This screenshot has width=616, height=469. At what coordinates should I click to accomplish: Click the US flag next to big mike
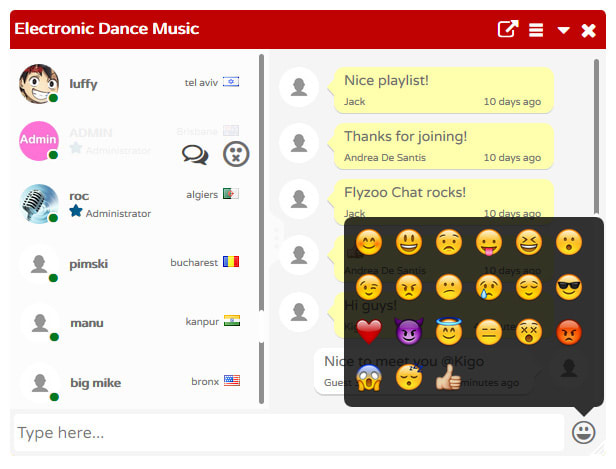(x=232, y=381)
